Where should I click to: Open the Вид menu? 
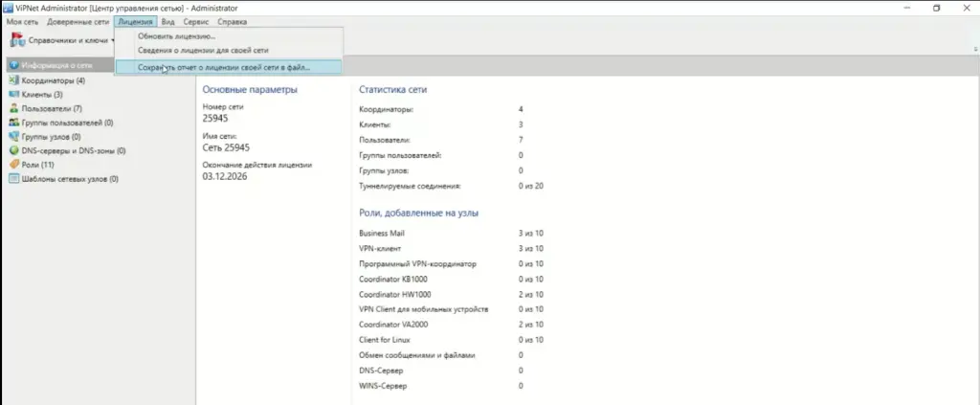(167, 22)
